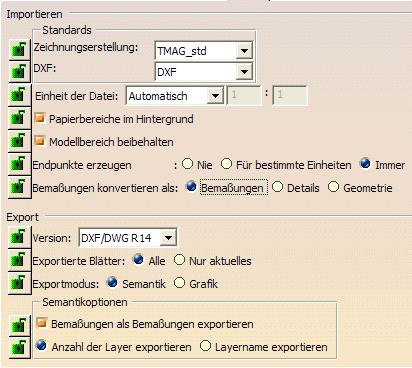This screenshot has width=412, height=368.
Task: Select the Grafik export mode
Action: point(179,283)
